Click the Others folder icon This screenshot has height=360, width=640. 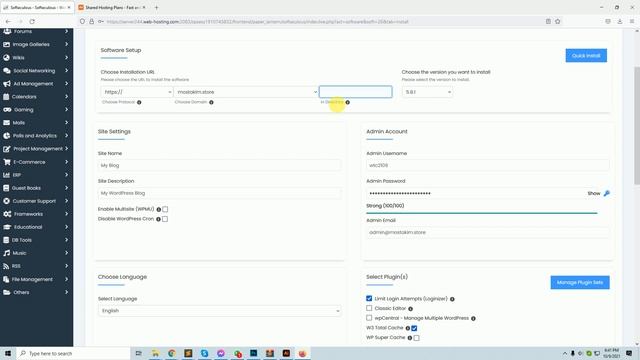pyautogui.click(x=7, y=292)
